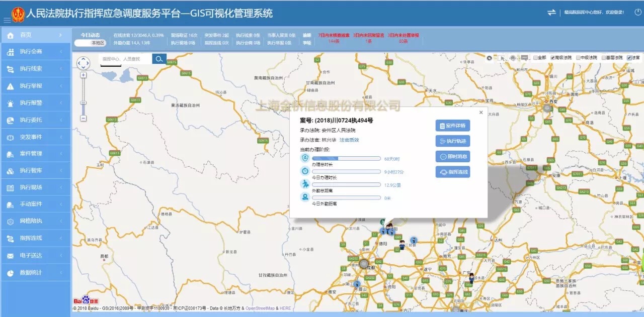Expand the 案件管理 sidebar menu
The height and width of the screenshot is (317, 644).
tap(35, 154)
